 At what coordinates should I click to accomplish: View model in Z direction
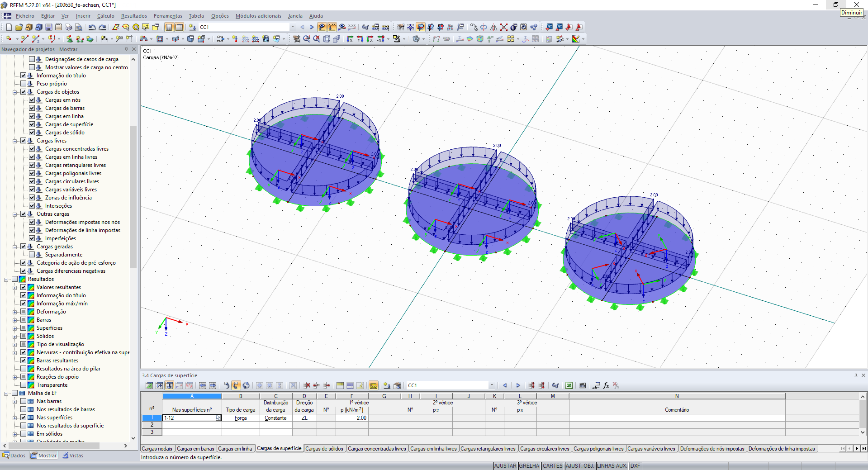[370, 39]
